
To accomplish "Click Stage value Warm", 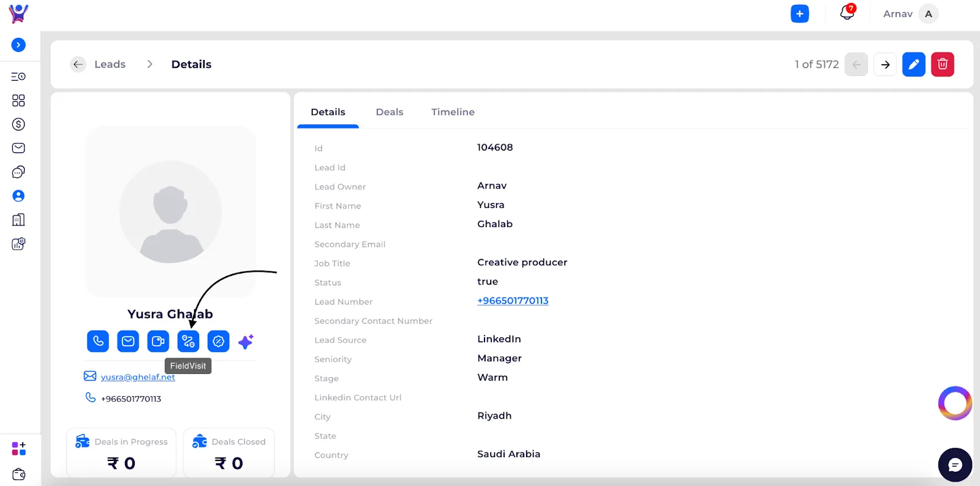I will [492, 377].
